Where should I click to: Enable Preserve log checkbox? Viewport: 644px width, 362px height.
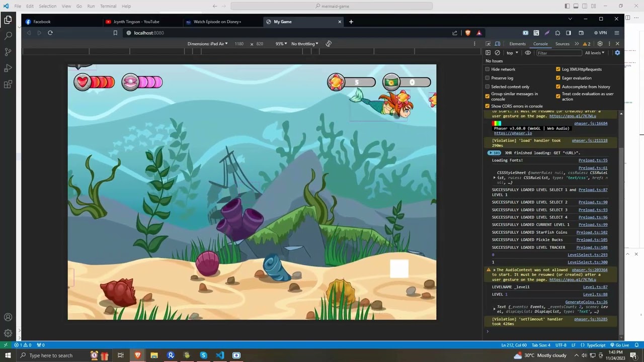487,78
